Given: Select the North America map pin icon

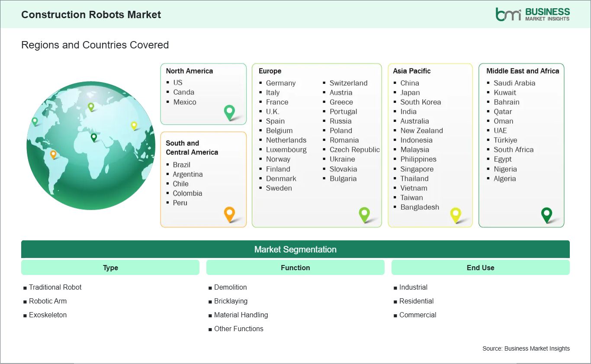Looking at the screenshot, I should 229,112.
